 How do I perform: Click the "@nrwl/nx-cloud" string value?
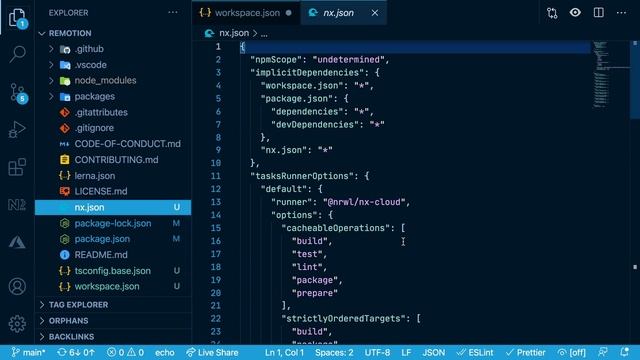[x=364, y=202]
